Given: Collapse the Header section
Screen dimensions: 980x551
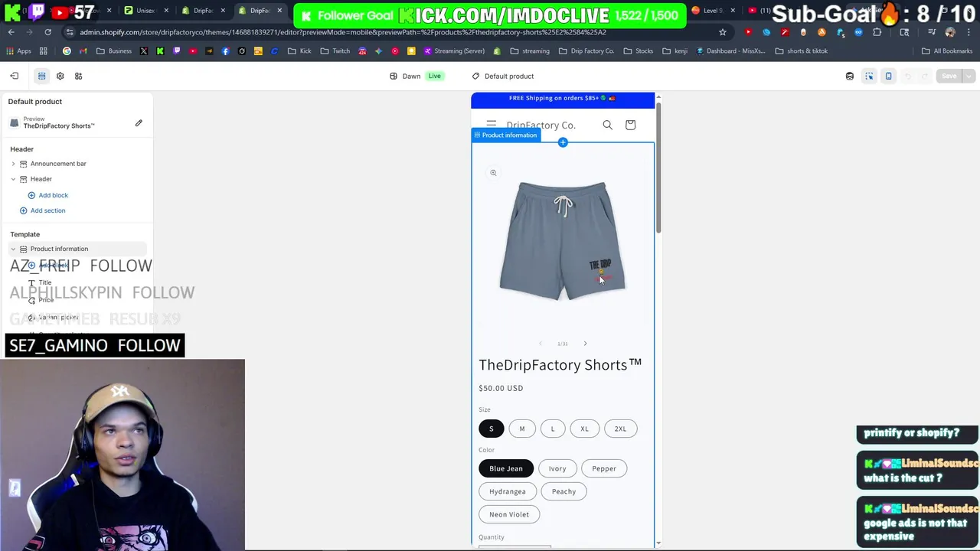Looking at the screenshot, I should point(13,179).
